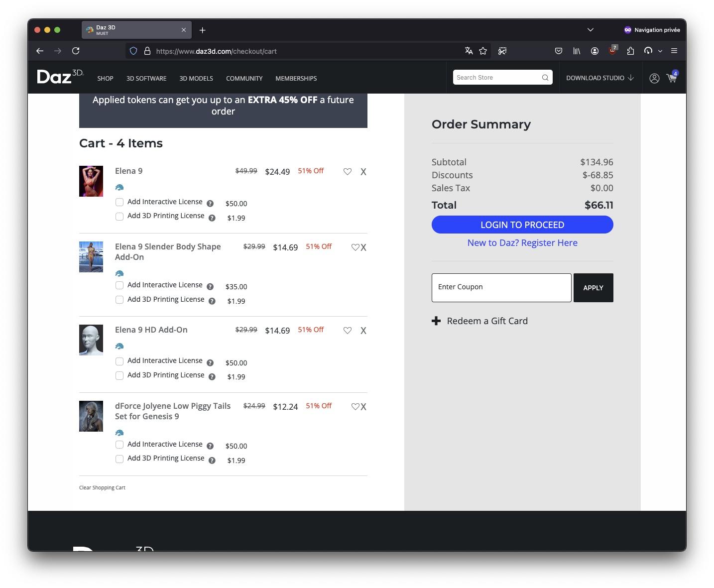Remove Elena 9 HD Add-On from cart

pyautogui.click(x=363, y=331)
